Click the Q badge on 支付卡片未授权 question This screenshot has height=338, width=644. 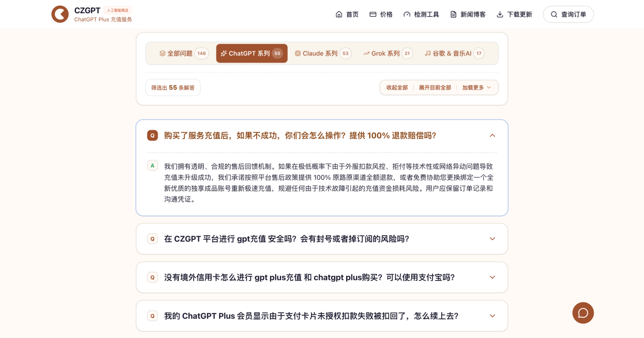[x=152, y=316]
